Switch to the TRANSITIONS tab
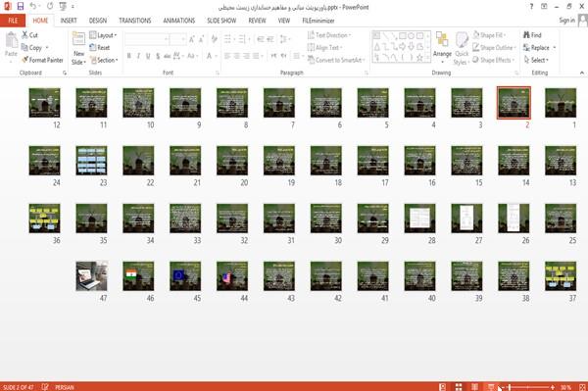Image resolution: width=588 pixels, height=391 pixels. (x=135, y=21)
